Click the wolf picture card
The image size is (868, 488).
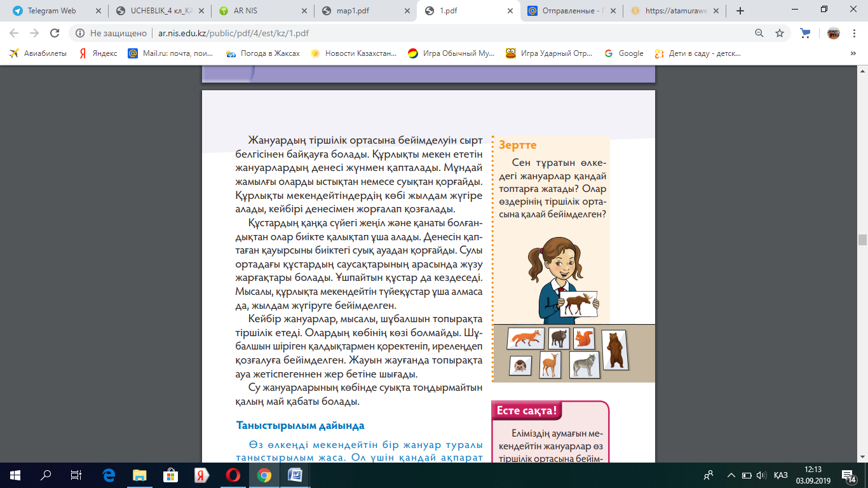[584, 365]
